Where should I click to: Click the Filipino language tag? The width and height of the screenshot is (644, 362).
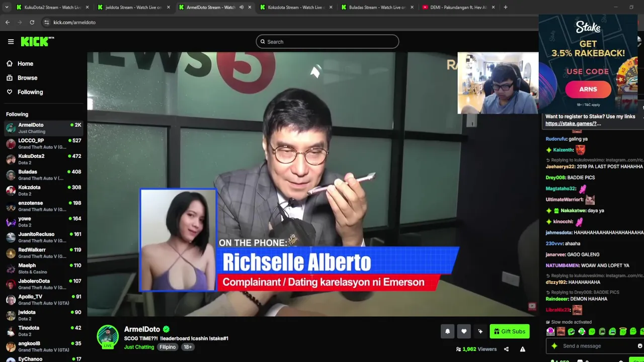click(168, 347)
